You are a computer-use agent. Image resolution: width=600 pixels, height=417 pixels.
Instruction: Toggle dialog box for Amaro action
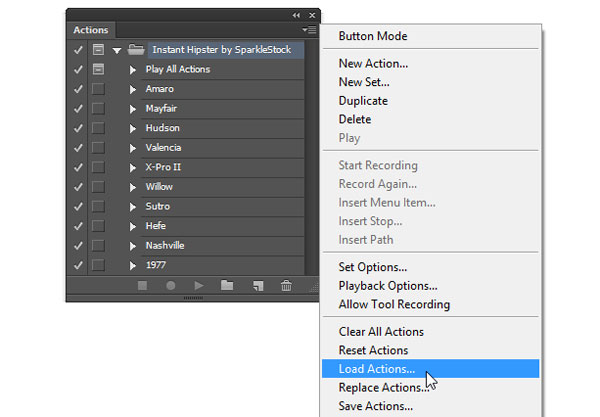(98, 89)
